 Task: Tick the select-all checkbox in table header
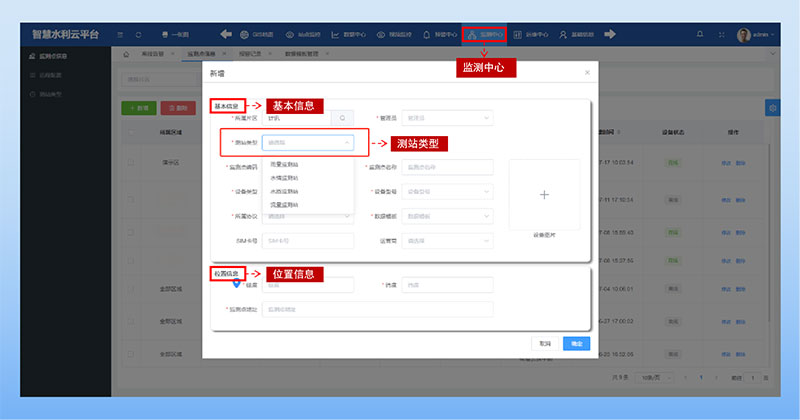pos(130,131)
